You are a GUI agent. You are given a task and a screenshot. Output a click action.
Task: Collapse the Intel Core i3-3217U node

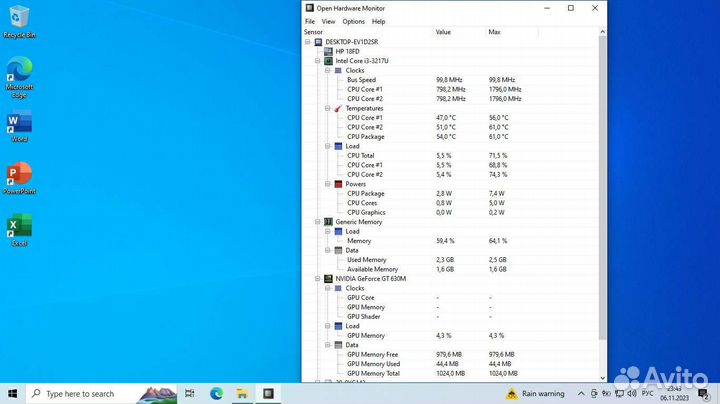pos(318,61)
